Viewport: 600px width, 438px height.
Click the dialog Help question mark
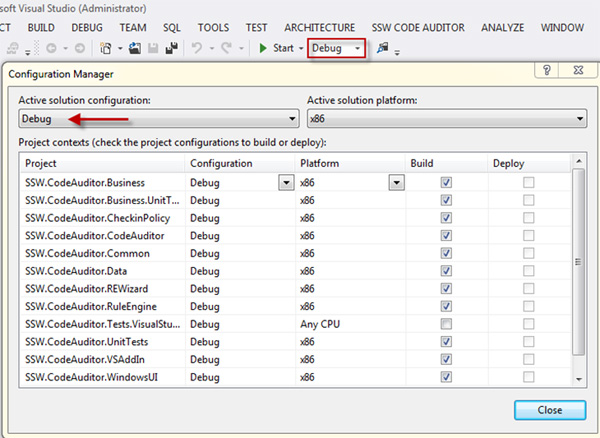(x=548, y=72)
